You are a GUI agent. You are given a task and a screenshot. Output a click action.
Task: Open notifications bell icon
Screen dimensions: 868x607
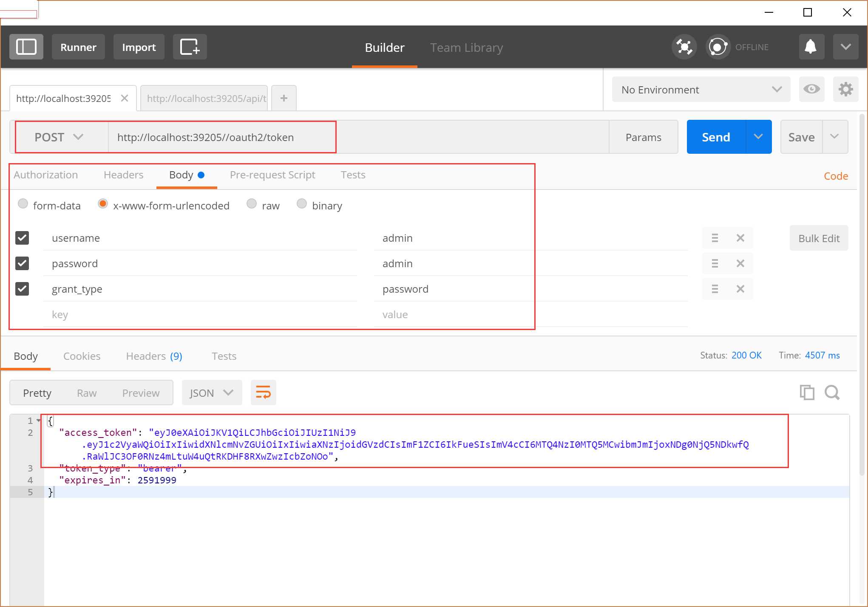pyautogui.click(x=811, y=47)
